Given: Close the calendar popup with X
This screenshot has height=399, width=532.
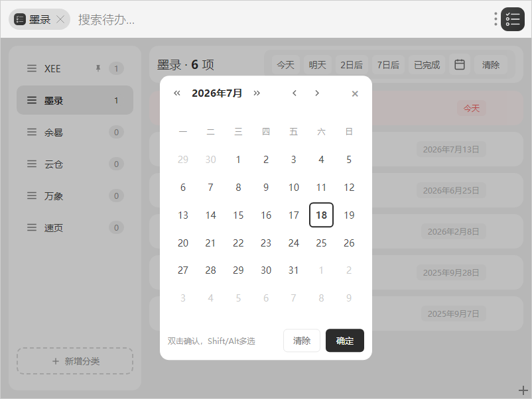Looking at the screenshot, I should tap(355, 93).
